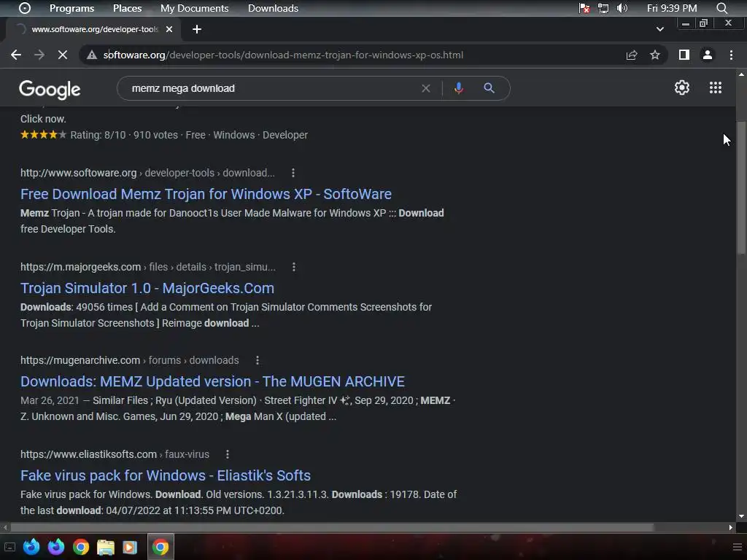
Task: Click the page vertical scrollbar thumb
Action: coord(741,188)
